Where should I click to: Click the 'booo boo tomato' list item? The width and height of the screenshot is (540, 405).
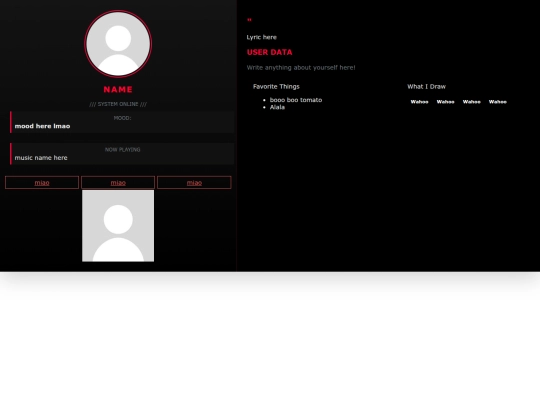(x=296, y=100)
